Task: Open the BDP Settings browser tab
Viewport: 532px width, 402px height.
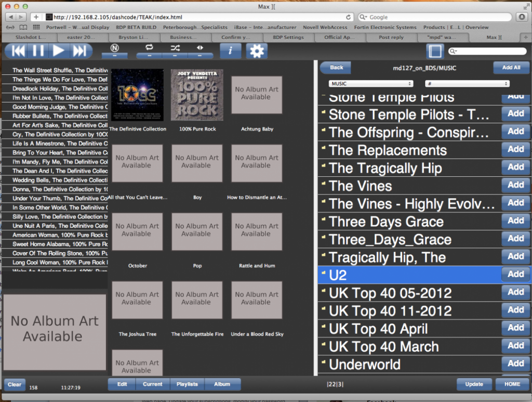Action: (288, 37)
